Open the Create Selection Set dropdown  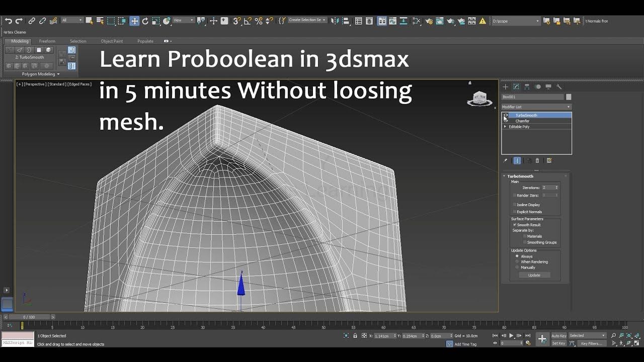pyautogui.click(x=307, y=20)
